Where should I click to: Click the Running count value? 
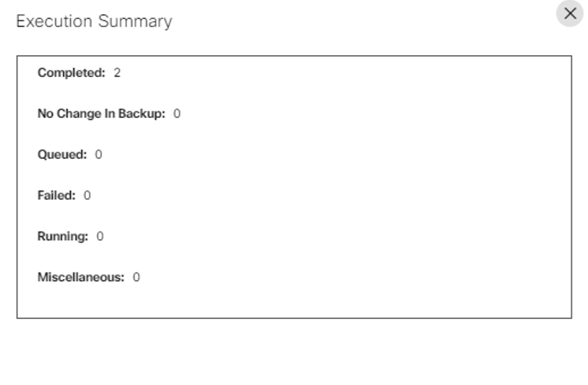100,236
